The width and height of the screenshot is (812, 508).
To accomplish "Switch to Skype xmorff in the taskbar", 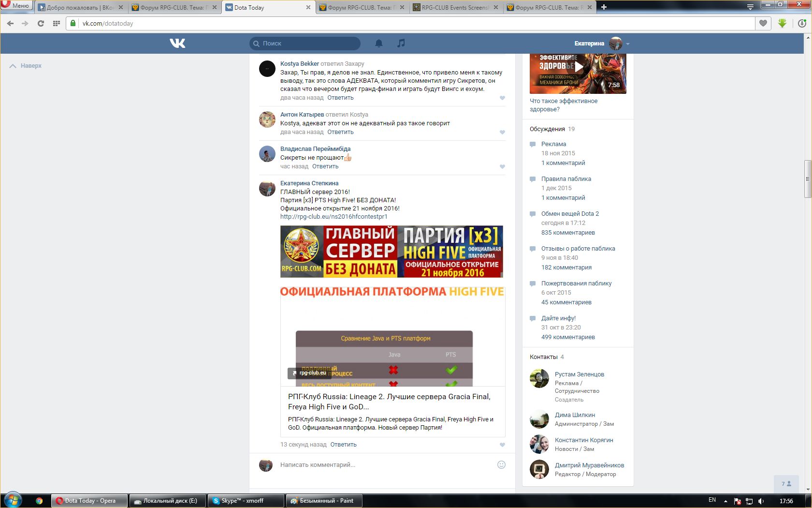I will [x=246, y=501].
